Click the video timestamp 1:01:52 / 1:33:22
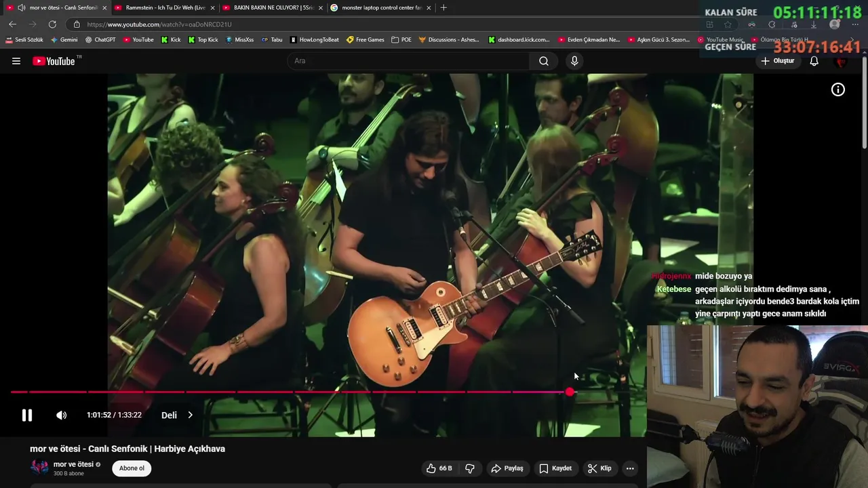This screenshot has width=868, height=488. (x=114, y=415)
